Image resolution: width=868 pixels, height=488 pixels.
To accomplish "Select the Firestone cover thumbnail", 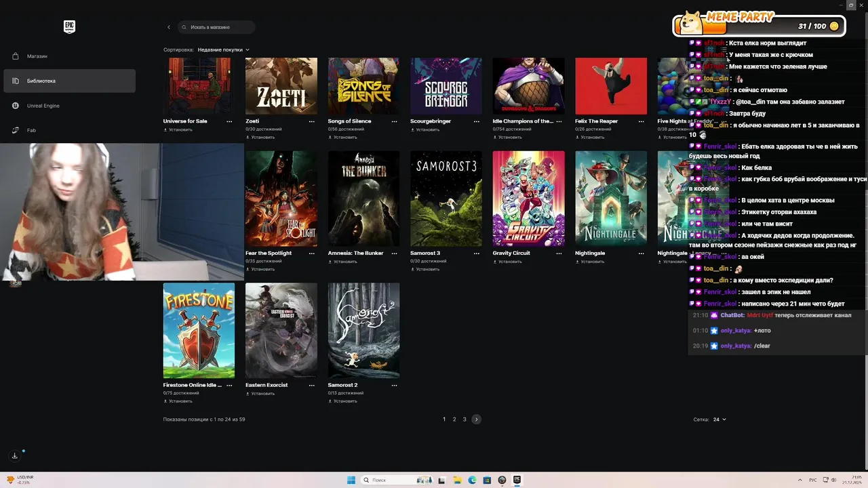I will coord(199,331).
